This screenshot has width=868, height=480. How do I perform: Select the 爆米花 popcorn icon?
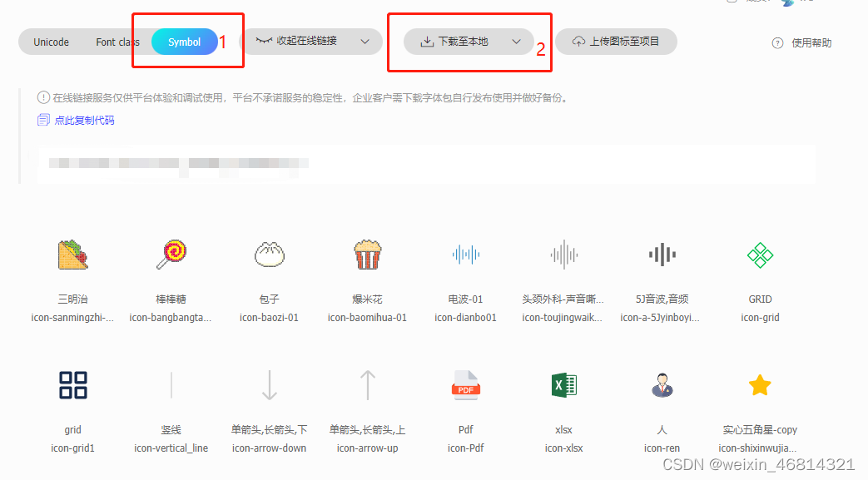click(x=368, y=255)
